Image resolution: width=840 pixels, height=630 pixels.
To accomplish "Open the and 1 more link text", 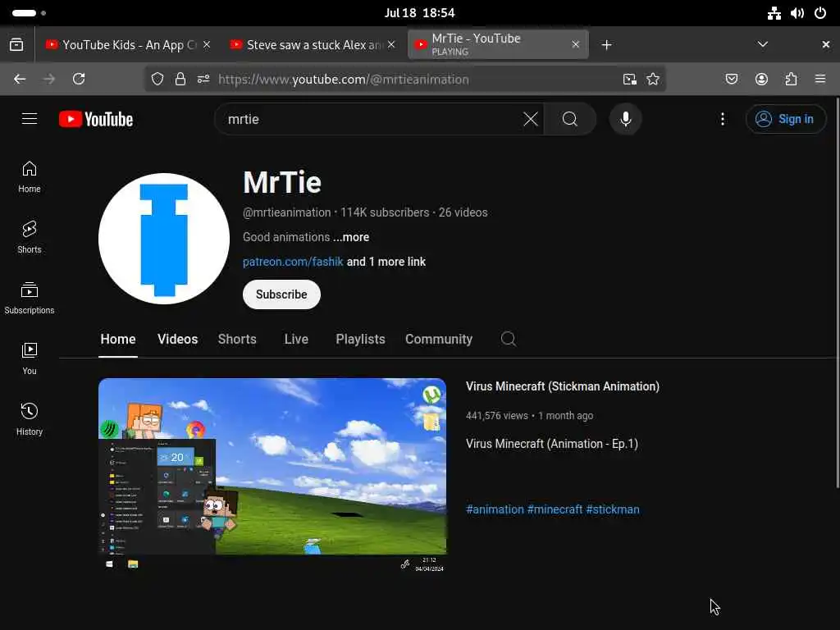I will pos(386,262).
